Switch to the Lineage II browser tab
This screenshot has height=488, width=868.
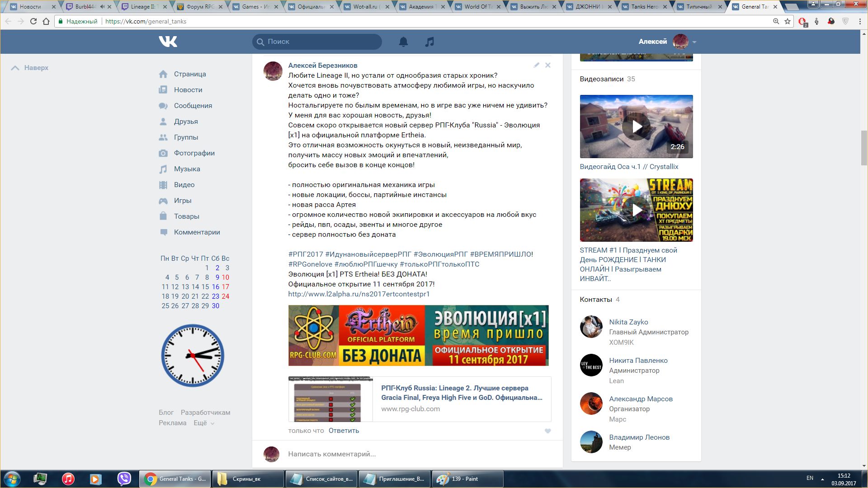tap(144, 7)
